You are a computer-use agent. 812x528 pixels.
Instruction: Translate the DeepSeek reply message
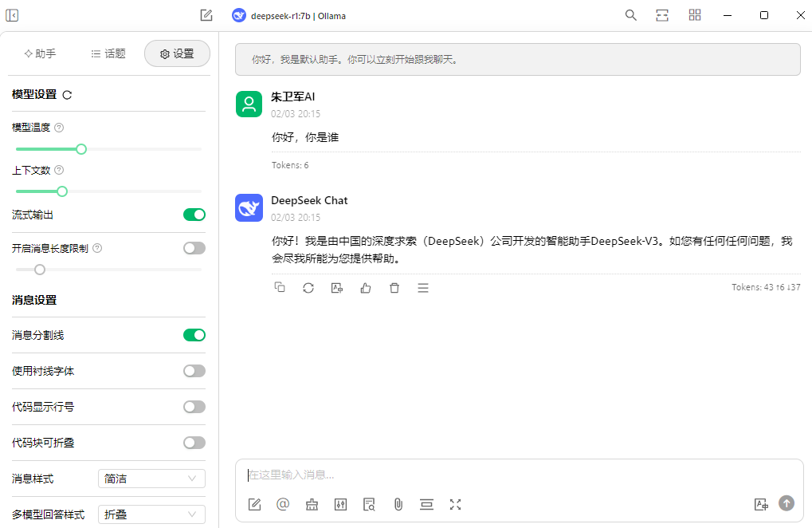point(337,288)
